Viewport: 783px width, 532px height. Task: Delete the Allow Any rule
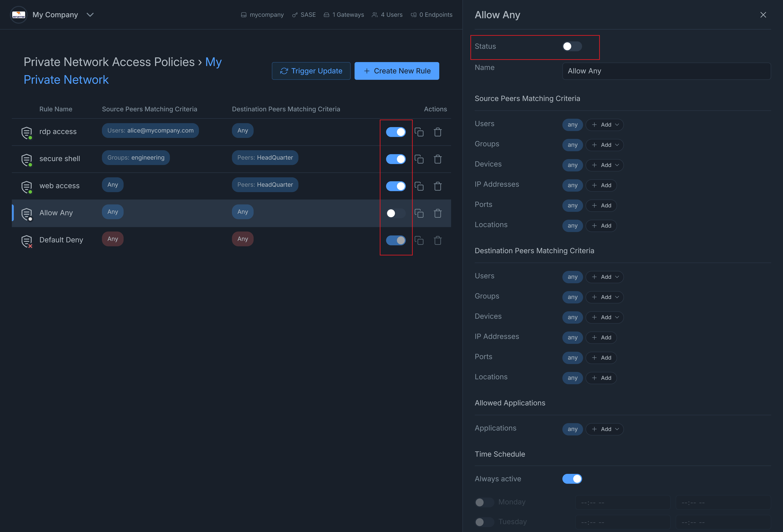438,213
